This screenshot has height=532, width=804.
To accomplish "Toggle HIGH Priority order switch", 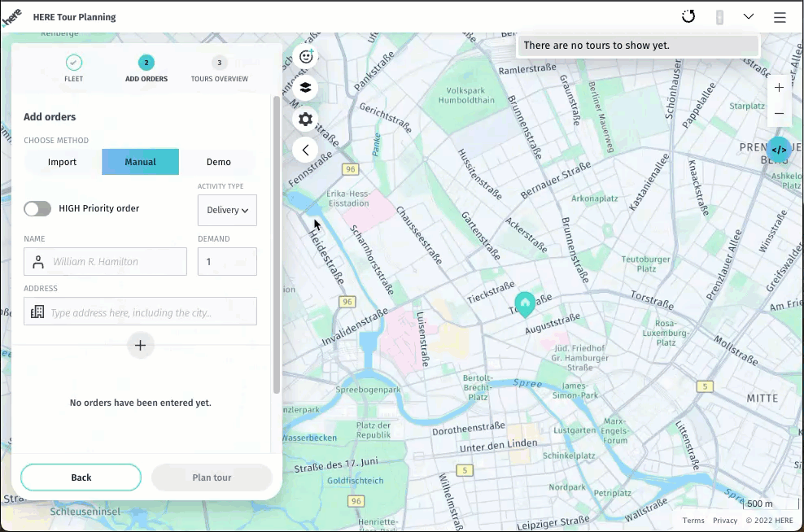I will [37, 208].
